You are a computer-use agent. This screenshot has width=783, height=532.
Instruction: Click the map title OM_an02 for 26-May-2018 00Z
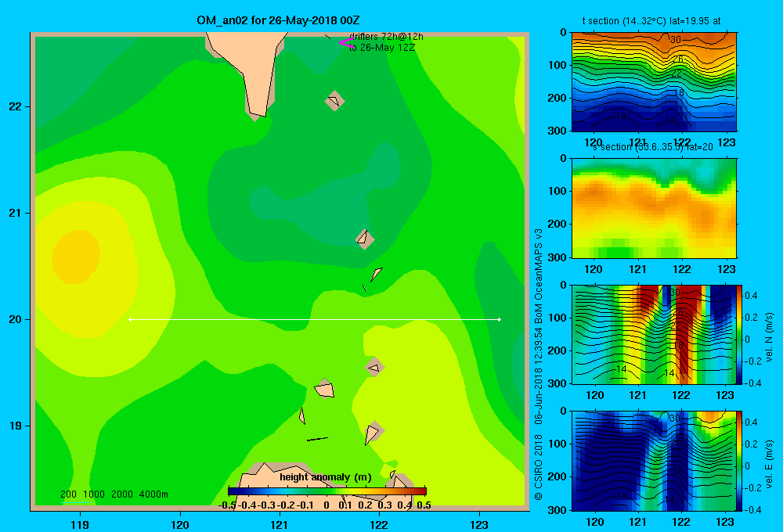[278, 20]
